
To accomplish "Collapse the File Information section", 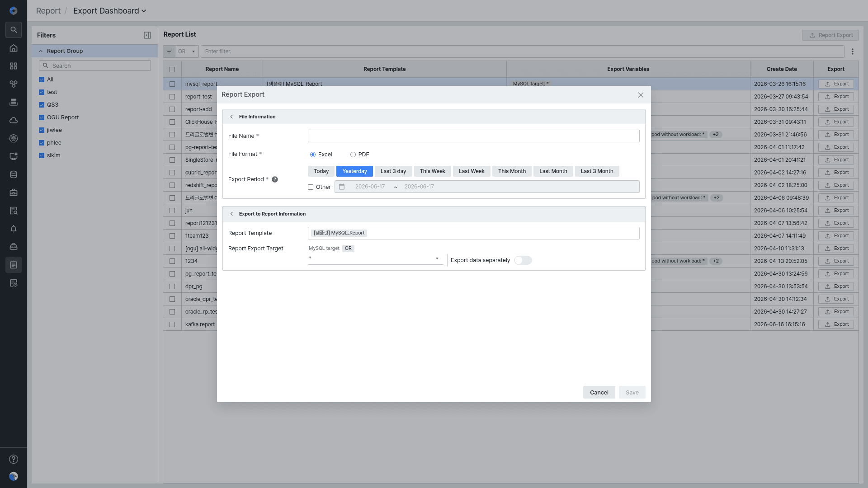I will pos(231,117).
